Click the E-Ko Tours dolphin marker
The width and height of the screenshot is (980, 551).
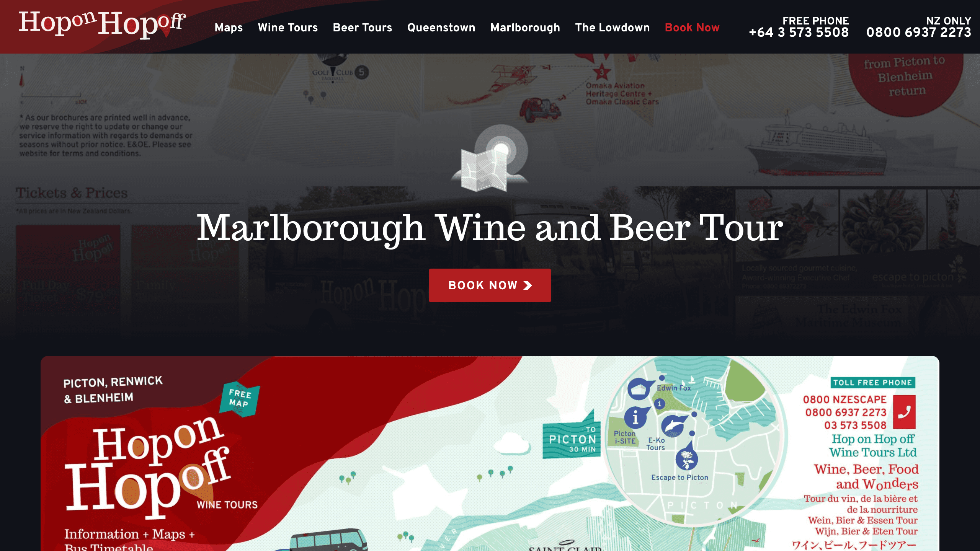click(x=673, y=425)
